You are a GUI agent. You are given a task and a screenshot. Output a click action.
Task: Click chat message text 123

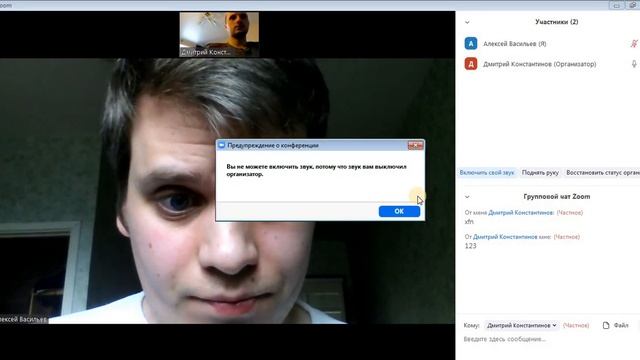[470, 246]
